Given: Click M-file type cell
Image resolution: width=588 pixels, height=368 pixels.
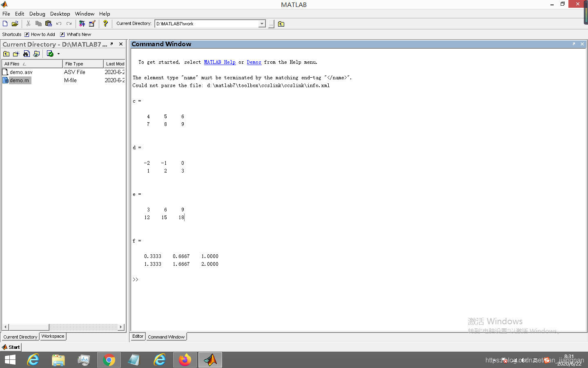Looking at the screenshot, I should 70,80.
